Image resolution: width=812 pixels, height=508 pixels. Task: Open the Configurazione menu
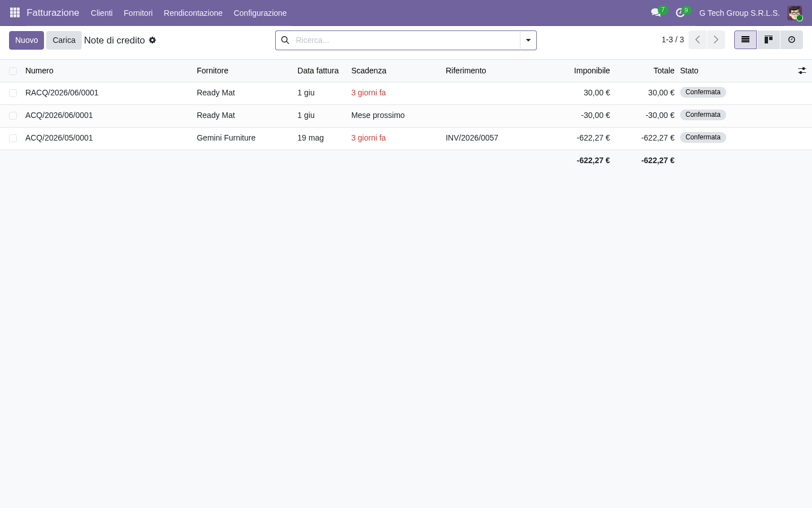(x=260, y=13)
